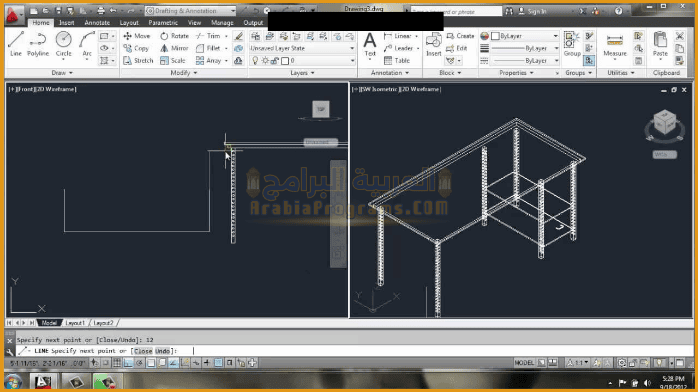
Task: Open the Unsaved Layer State dropdown
Action: click(302, 48)
